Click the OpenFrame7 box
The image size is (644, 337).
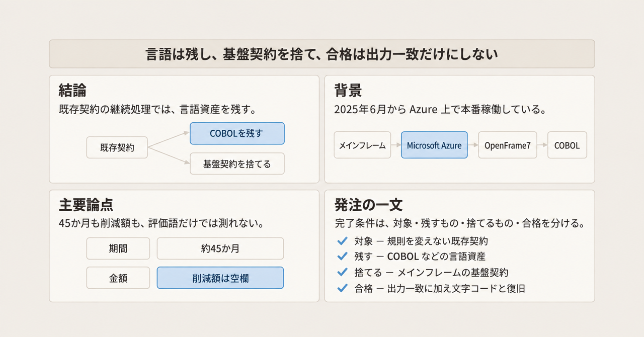(508, 145)
